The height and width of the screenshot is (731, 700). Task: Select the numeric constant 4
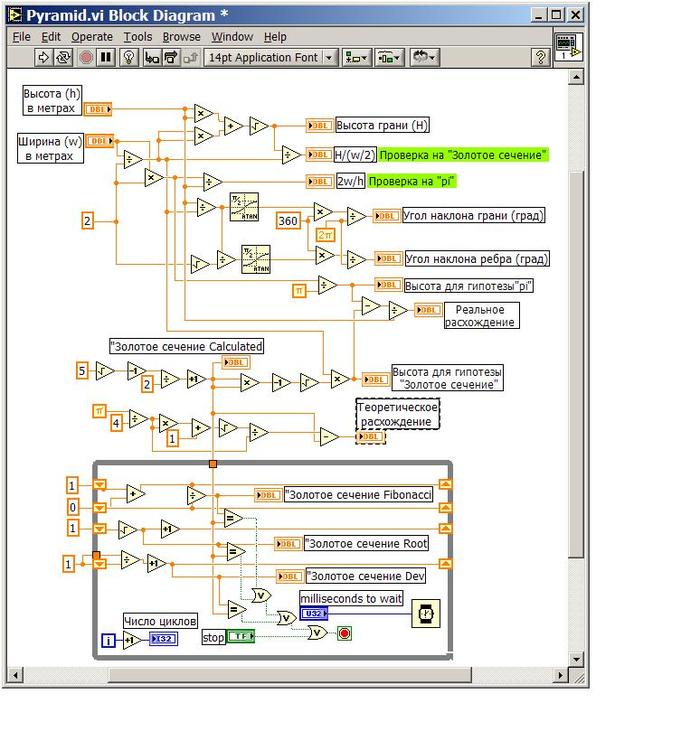pos(116,424)
